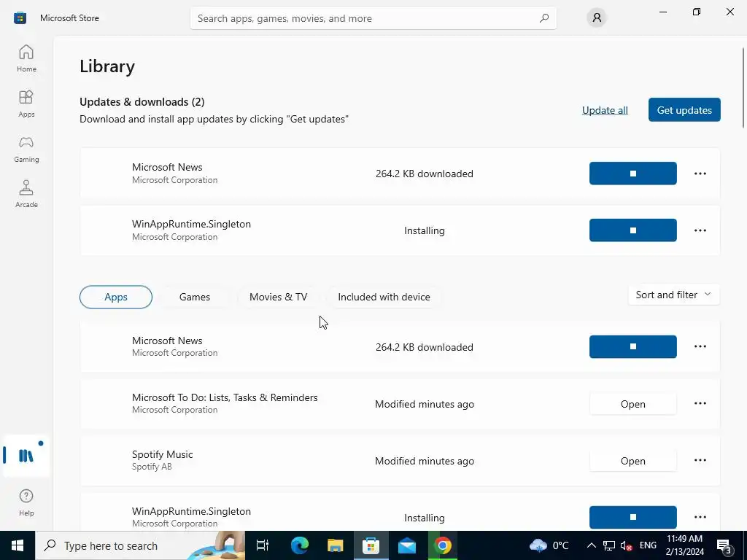Open the user account profile icon
This screenshot has width=747, height=560.
tap(597, 18)
